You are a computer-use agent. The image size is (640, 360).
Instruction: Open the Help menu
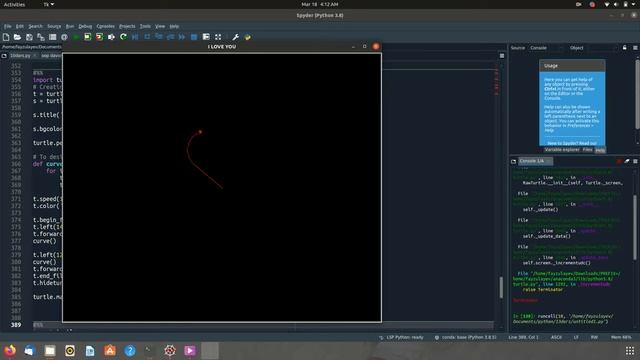[x=174, y=26]
